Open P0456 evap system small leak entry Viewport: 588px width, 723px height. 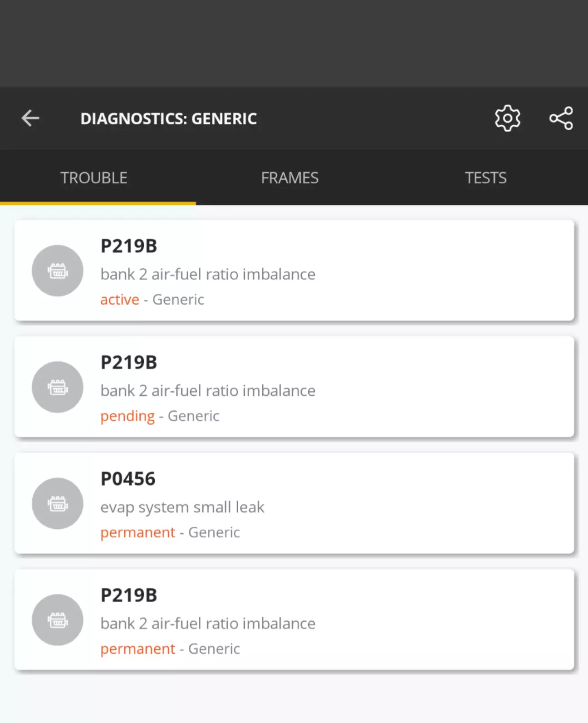point(294,503)
